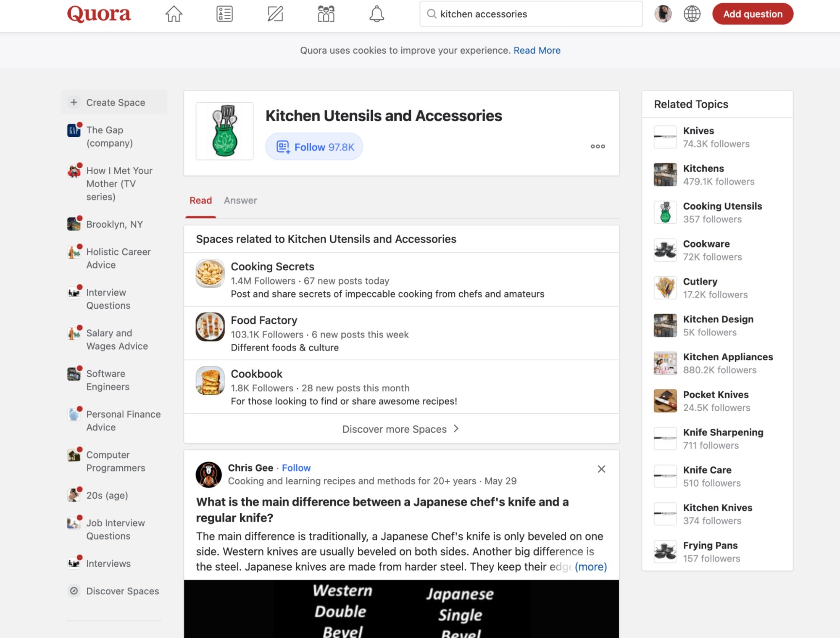Screen dimensions: 840x638
Task: Open the Spaces people icon in navbar
Action: [326, 14]
